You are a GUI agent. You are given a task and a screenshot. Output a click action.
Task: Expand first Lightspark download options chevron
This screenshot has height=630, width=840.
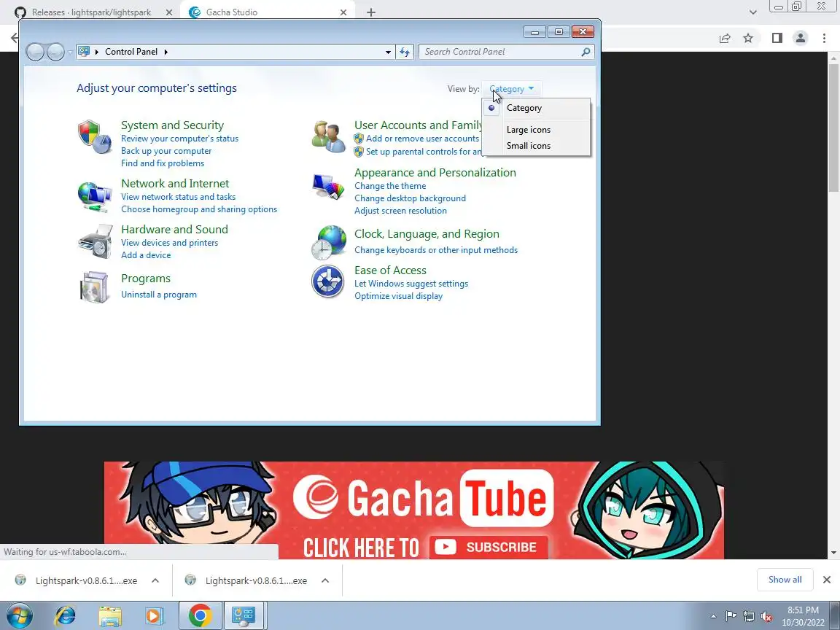[155, 580]
